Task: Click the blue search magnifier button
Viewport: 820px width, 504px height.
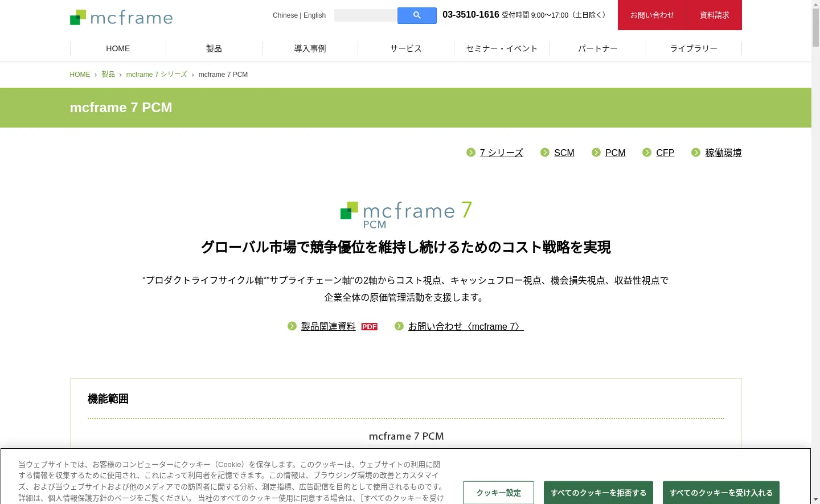Action: [417, 15]
